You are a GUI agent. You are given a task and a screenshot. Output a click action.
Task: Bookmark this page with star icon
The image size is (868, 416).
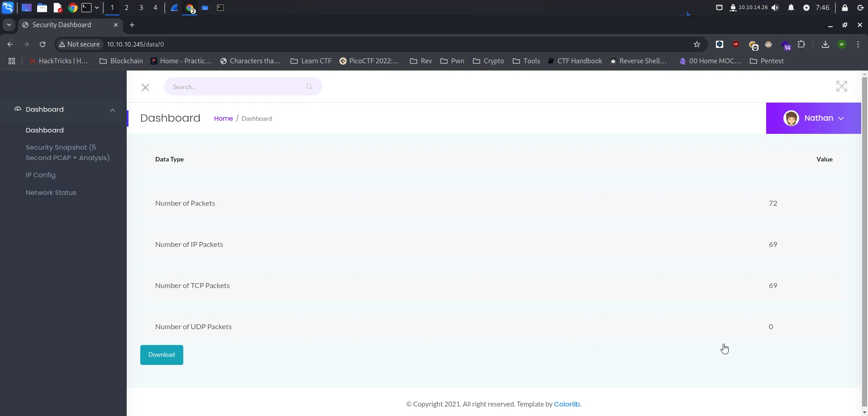coord(696,44)
